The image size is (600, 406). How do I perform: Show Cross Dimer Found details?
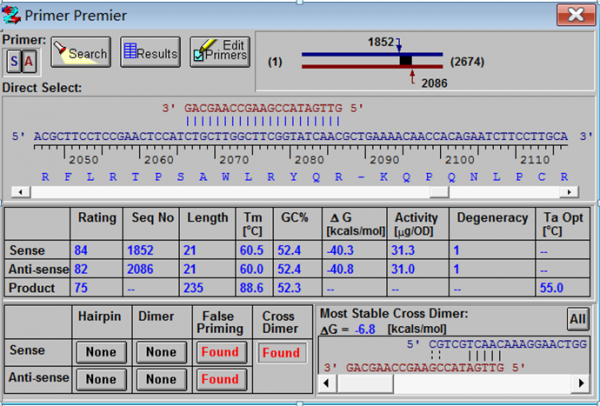coord(281,352)
